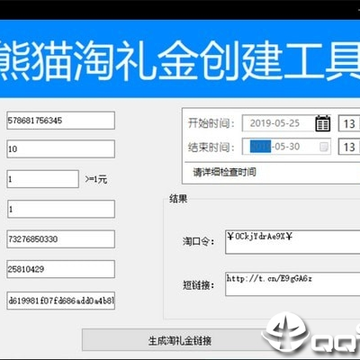Open the start date calendar picker icon
This screenshot has width=360, height=360.
[x=323, y=123]
